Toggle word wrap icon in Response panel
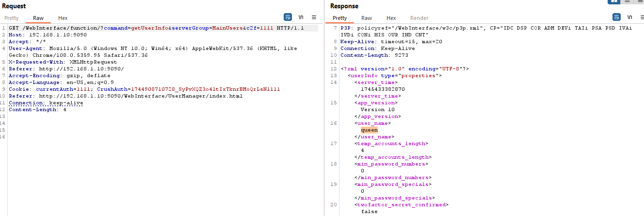This screenshot has width=644, height=216. [x=616, y=17]
